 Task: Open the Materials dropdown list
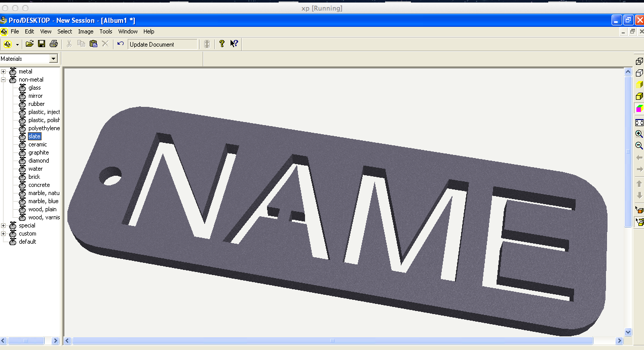(x=54, y=58)
